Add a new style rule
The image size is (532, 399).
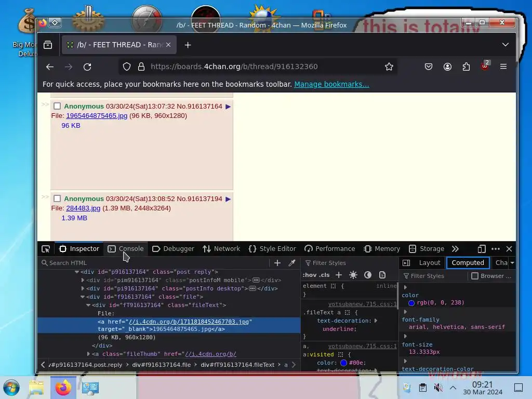(339, 275)
